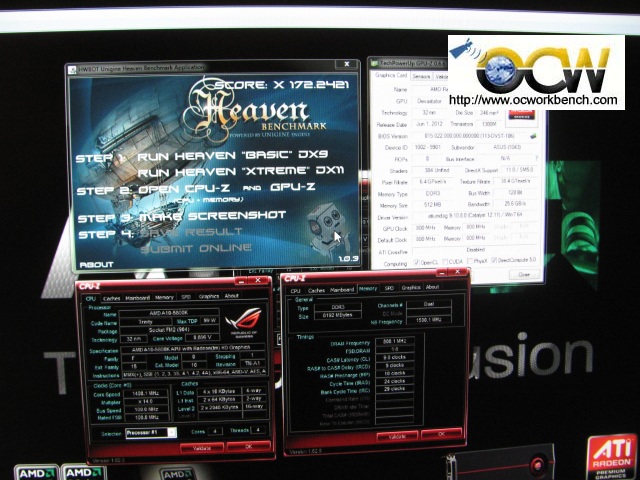Click the Republic of Gamers logo in CPU-Z
Viewport: 640px width, 480px height.
tap(244, 322)
